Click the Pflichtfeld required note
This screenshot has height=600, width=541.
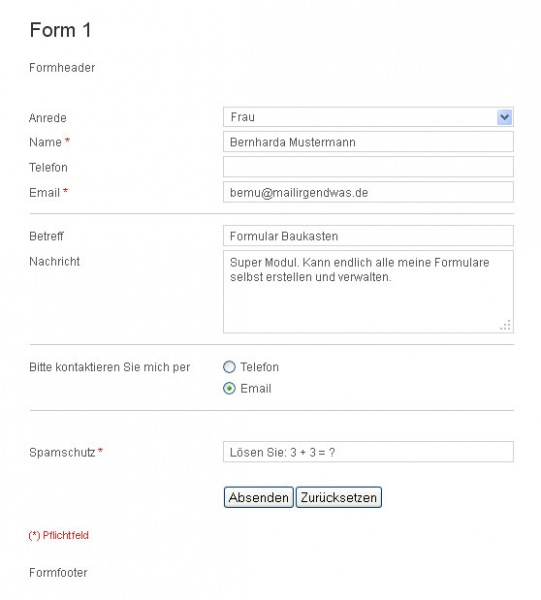59,535
